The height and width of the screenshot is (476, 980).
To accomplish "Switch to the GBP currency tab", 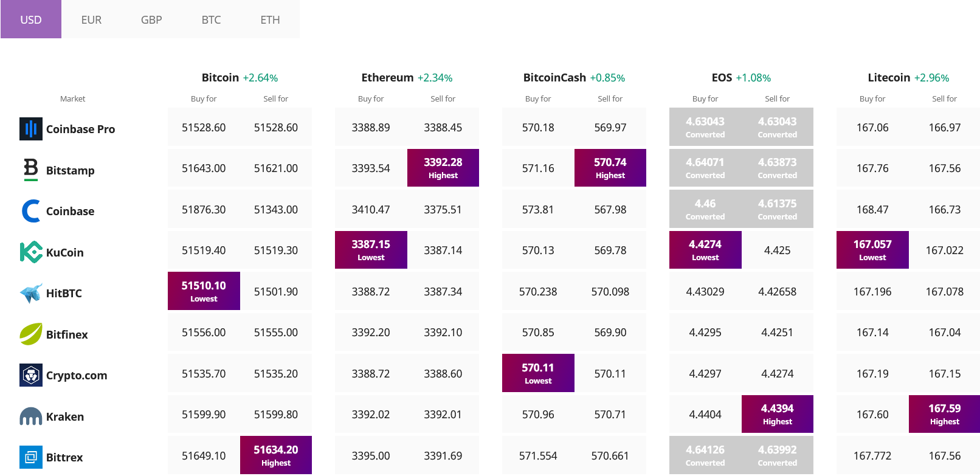I will pos(151,19).
